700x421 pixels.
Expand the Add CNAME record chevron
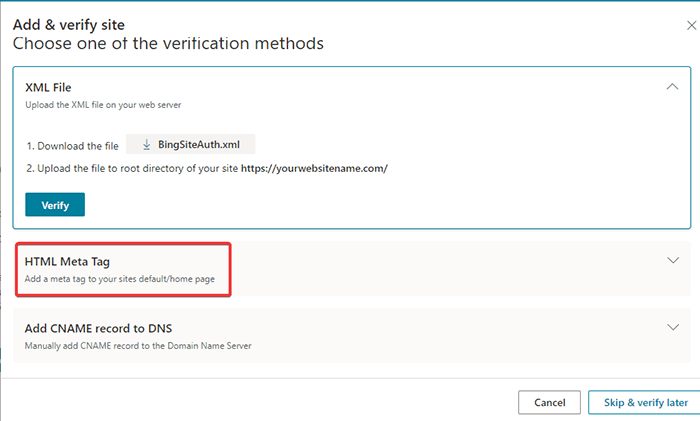(672, 327)
